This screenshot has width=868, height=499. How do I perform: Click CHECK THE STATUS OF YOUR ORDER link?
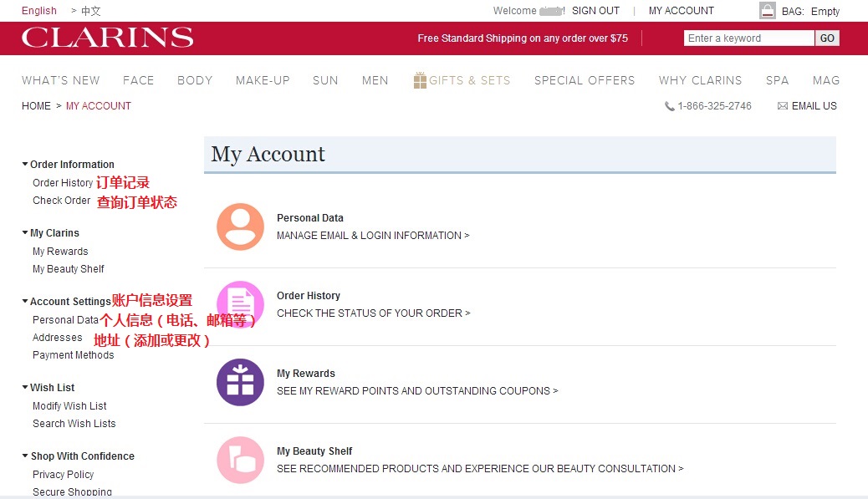tap(374, 313)
